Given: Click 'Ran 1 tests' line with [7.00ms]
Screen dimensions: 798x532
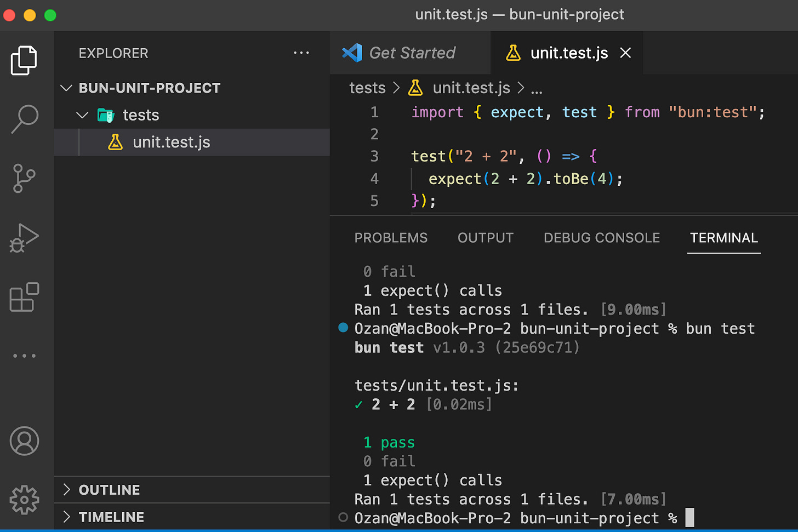Looking at the screenshot, I should pos(510,499).
